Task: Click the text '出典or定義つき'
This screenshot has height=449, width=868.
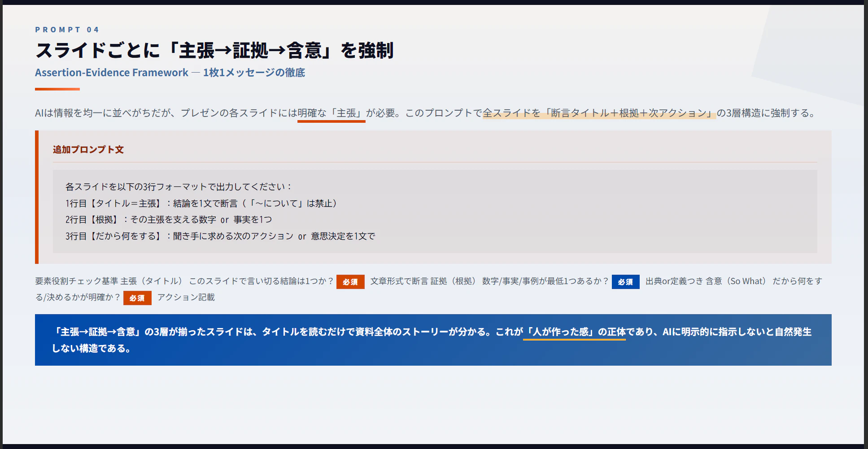Action: pos(674,281)
